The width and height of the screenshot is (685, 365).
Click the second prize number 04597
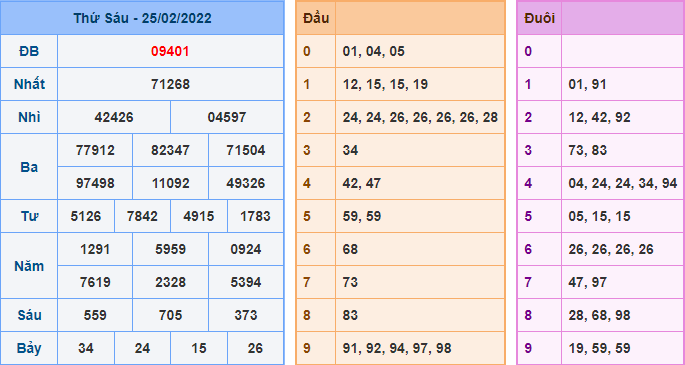pos(227,117)
